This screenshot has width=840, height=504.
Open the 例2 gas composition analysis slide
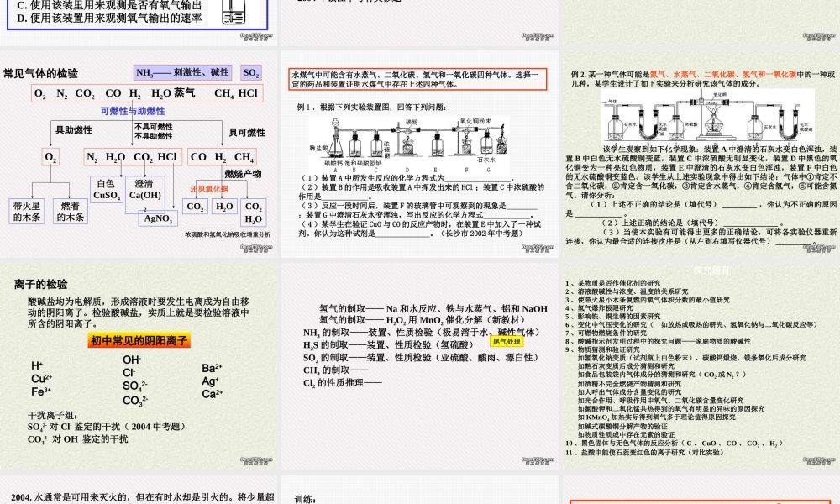click(701, 155)
